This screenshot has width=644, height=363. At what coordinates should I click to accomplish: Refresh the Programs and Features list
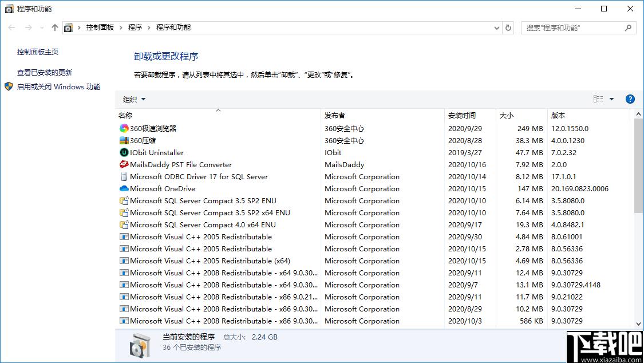[x=508, y=27]
